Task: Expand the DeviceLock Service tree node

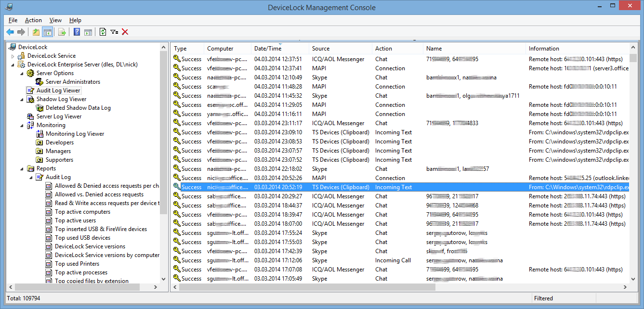Action: (13, 56)
